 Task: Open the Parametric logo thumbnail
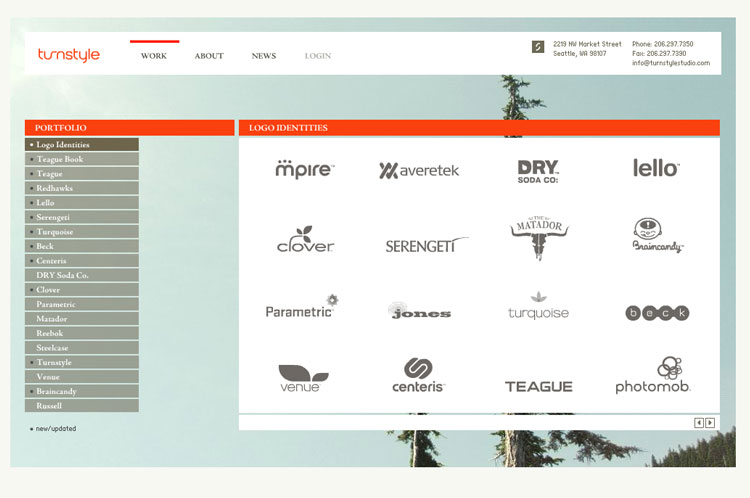(302, 307)
